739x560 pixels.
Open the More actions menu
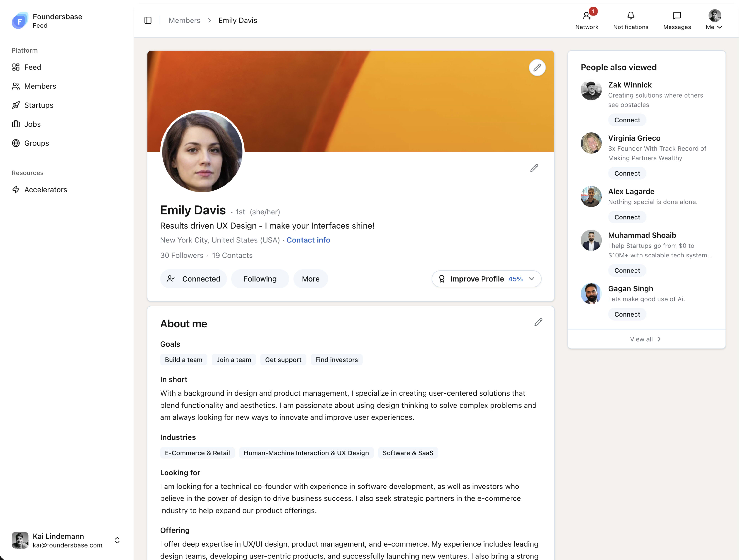pos(310,279)
